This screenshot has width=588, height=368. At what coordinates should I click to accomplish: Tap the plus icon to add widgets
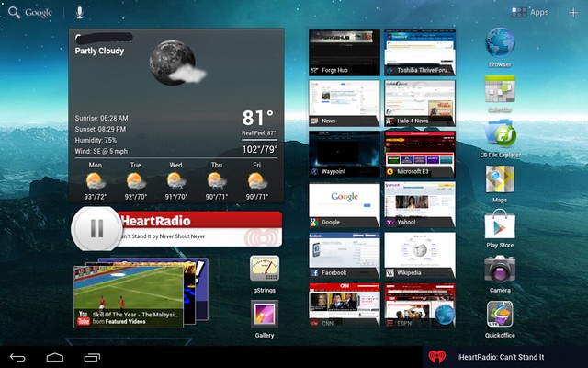(x=573, y=12)
